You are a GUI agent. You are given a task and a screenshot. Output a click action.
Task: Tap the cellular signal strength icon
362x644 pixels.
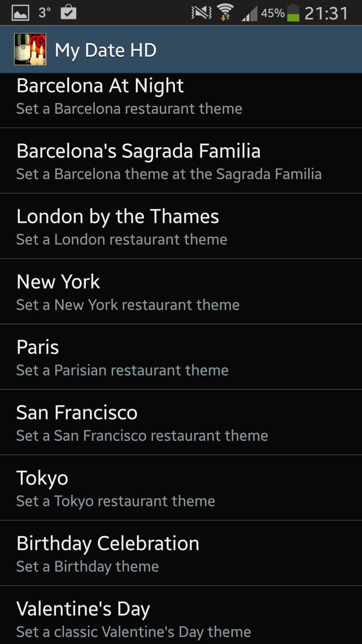249,14
